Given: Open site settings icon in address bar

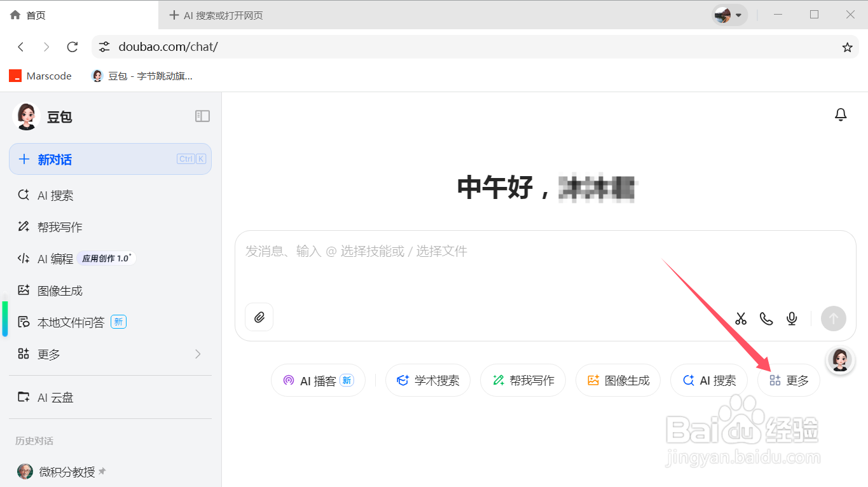Looking at the screenshot, I should pyautogui.click(x=104, y=47).
